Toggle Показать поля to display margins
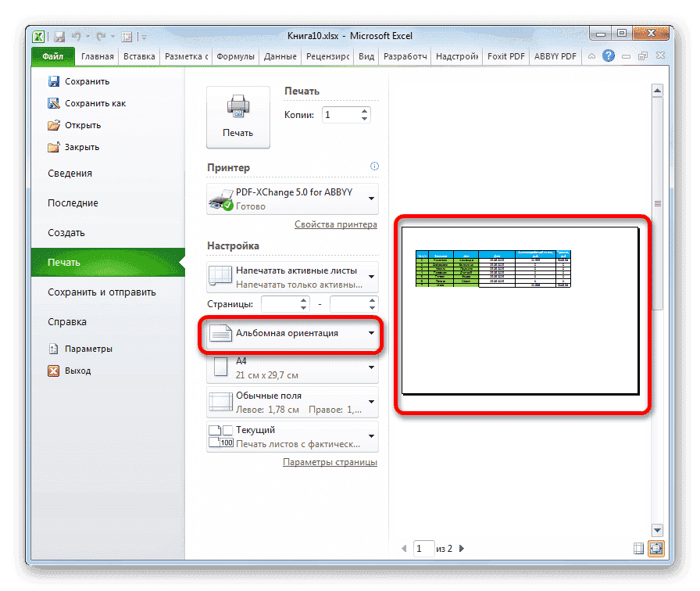Screen dimensions: 700x591 click(637, 549)
